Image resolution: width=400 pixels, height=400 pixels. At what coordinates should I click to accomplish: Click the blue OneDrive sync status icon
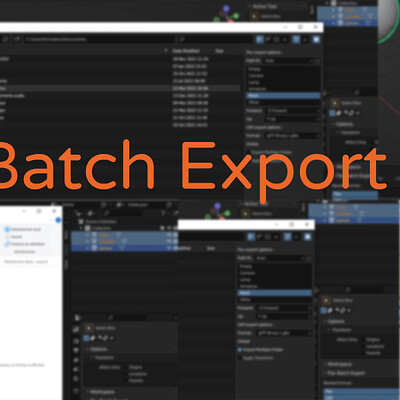coord(58,220)
